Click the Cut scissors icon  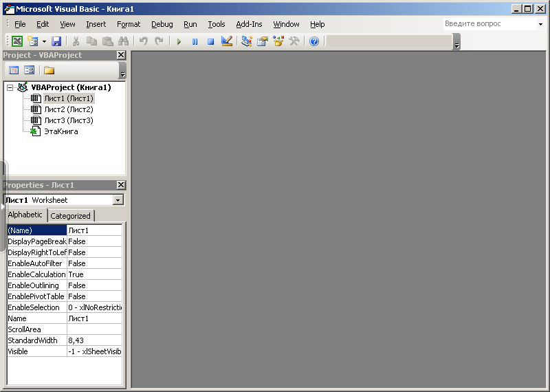76,41
